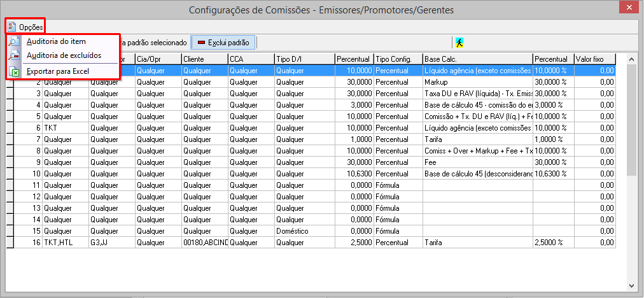
Task: Click the 00180,ABCIND client cell
Action: [204, 243]
